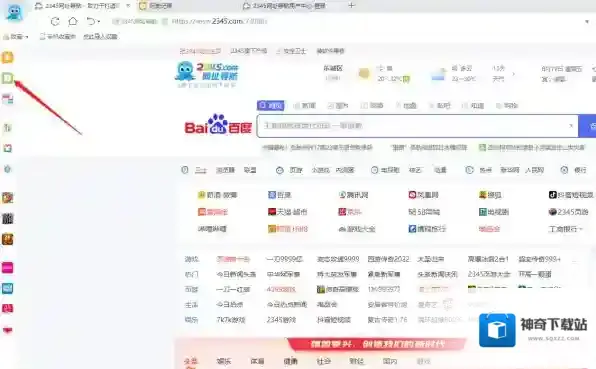Select the 娱乐 news tab at bottom
The image size is (596, 369).
click(224, 361)
